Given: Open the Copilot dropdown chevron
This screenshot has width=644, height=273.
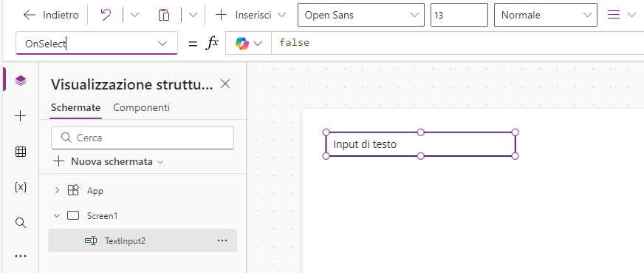Looking at the screenshot, I should click(258, 43).
